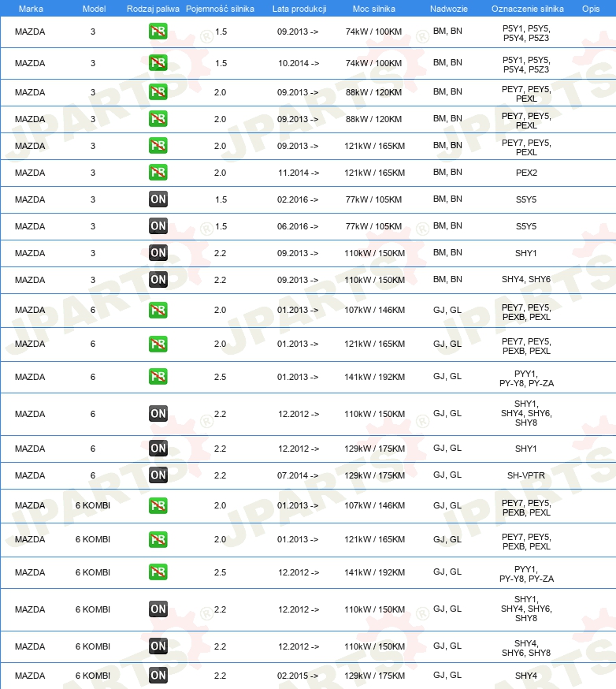This screenshot has width=616, height=689.
Task: Click the 07.2014 -> production date cell
Action: tap(298, 475)
